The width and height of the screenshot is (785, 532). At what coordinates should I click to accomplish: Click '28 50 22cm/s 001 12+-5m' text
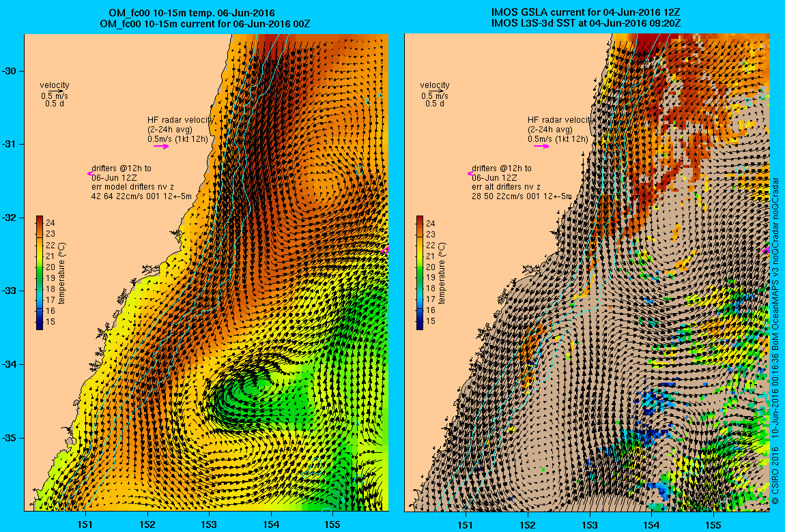(521, 196)
